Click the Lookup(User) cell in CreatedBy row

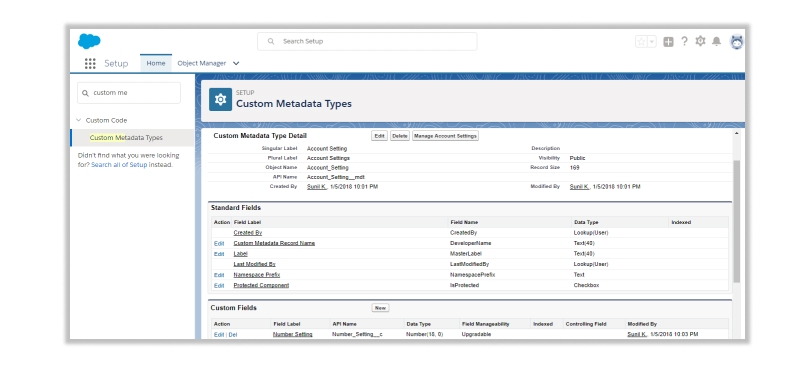591,233
